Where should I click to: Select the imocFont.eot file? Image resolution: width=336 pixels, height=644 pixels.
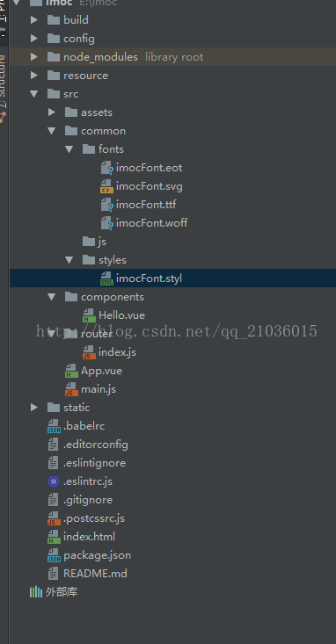point(149,168)
